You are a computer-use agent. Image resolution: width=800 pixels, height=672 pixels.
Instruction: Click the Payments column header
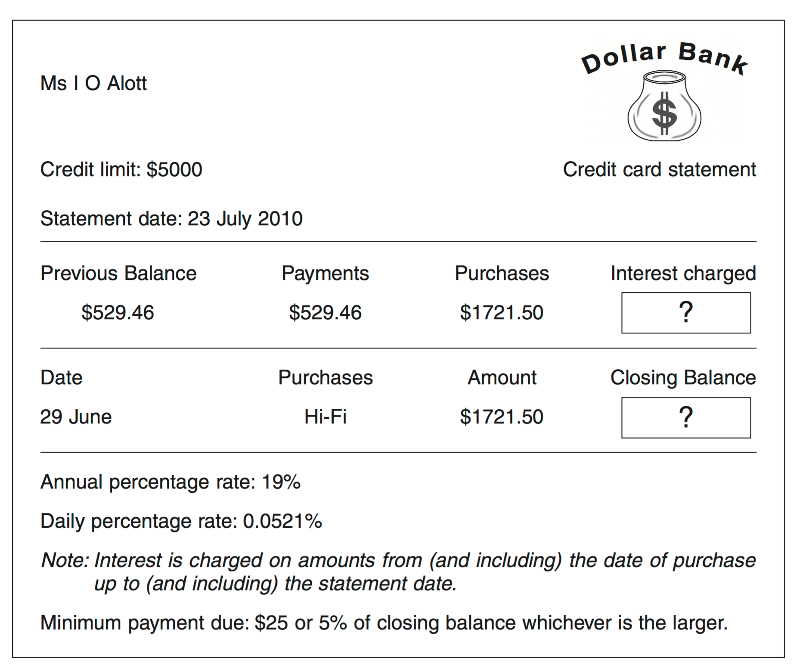[x=325, y=274]
